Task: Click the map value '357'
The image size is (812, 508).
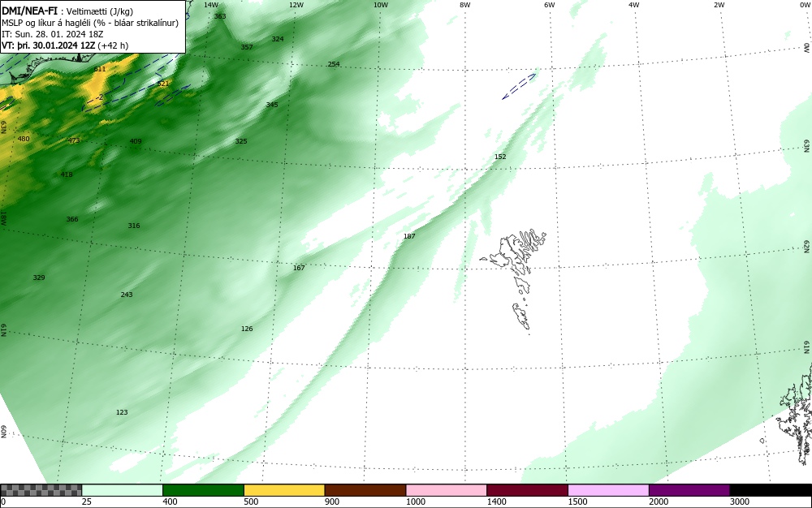Action: (x=247, y=47)
